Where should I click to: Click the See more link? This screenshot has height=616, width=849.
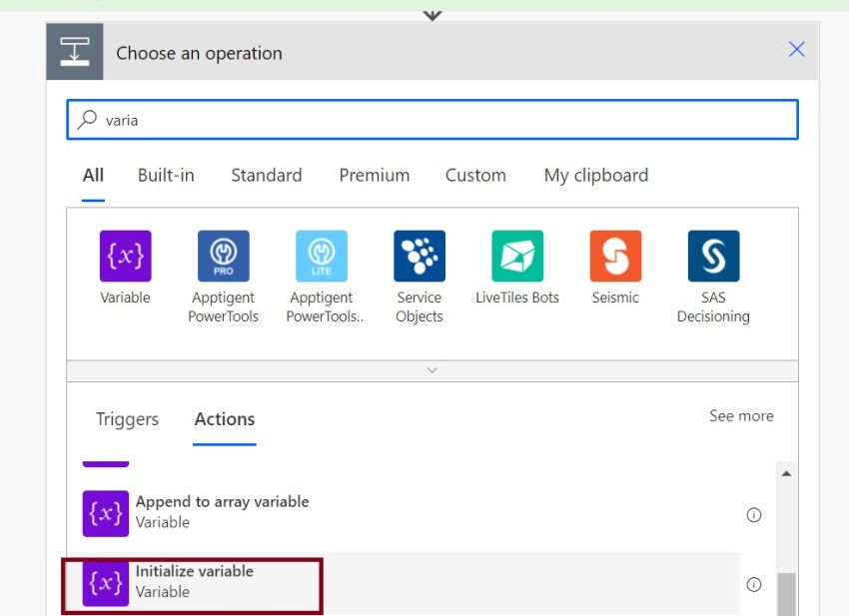[741, 415]
